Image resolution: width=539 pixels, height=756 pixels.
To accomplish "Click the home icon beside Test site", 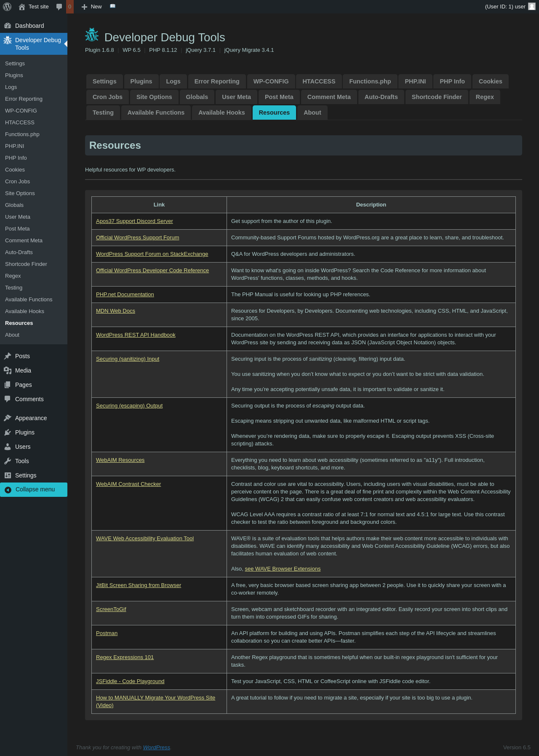I will point(22,7).
